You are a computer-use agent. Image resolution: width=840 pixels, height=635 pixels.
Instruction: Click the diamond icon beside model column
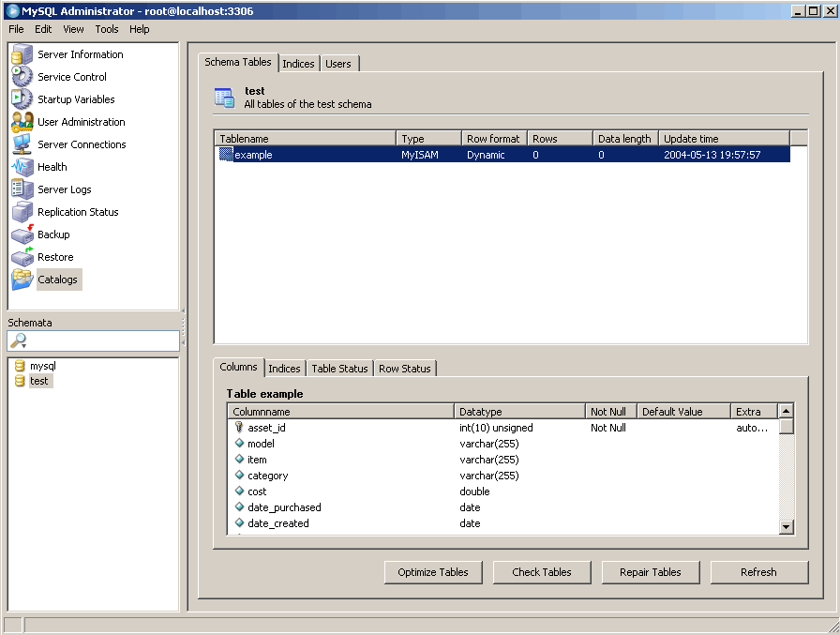[239, 443]
